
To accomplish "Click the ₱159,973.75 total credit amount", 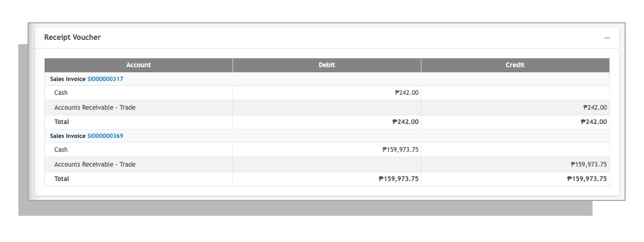I will pos(586,178).
